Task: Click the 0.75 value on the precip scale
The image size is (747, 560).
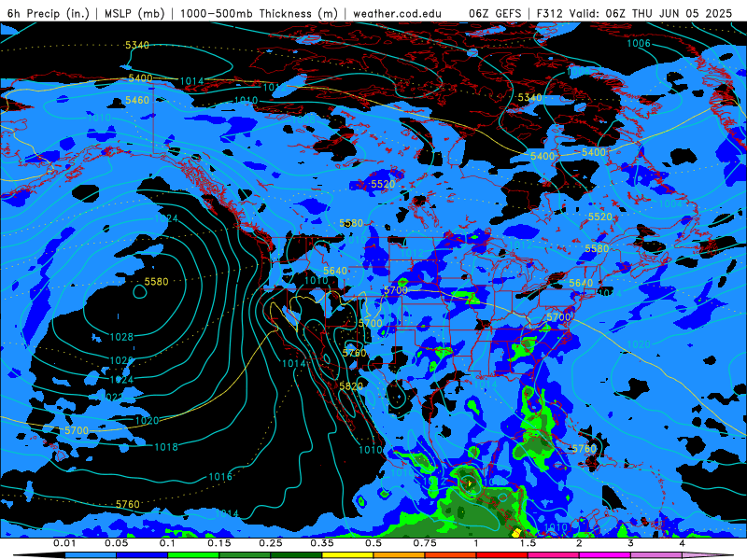Action: coord(425,543)
